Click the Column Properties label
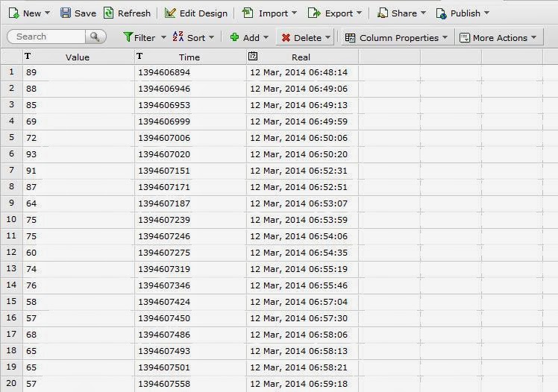The width and height of the screenshot is (558, 392). 399,38
